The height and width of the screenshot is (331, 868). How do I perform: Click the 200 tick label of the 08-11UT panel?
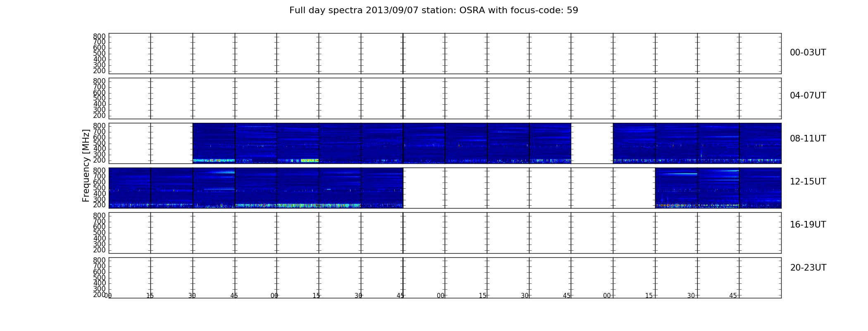click(99, 160)
